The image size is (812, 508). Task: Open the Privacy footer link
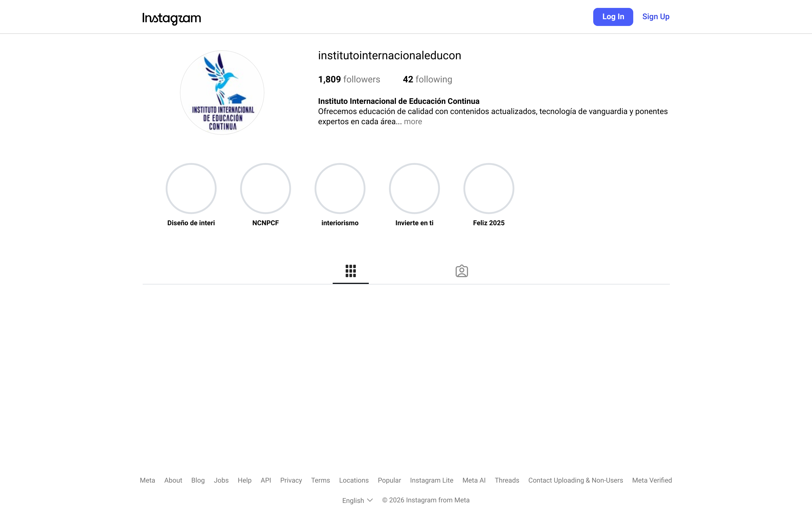pyautogui.click(x=291, y=480)
